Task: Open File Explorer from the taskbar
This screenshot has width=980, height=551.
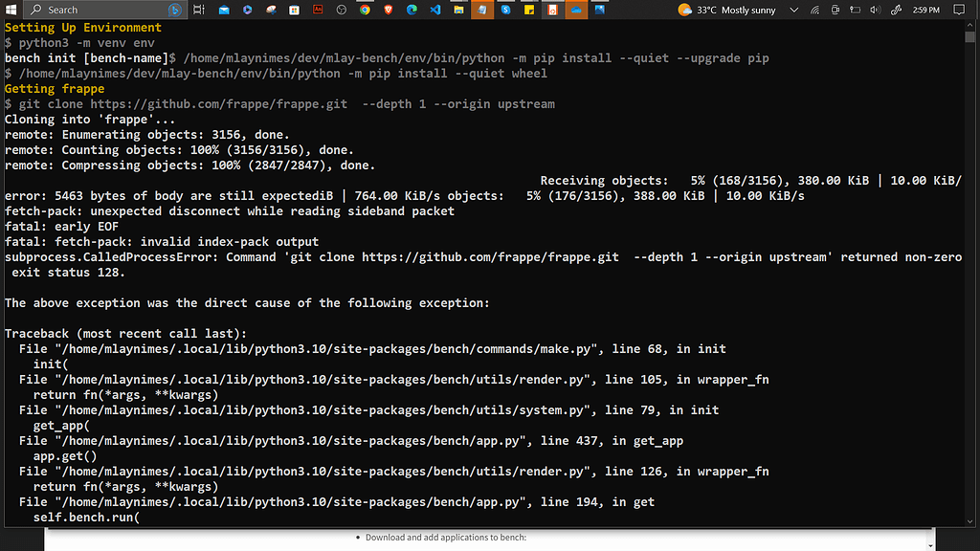Action: coord(459,9)
